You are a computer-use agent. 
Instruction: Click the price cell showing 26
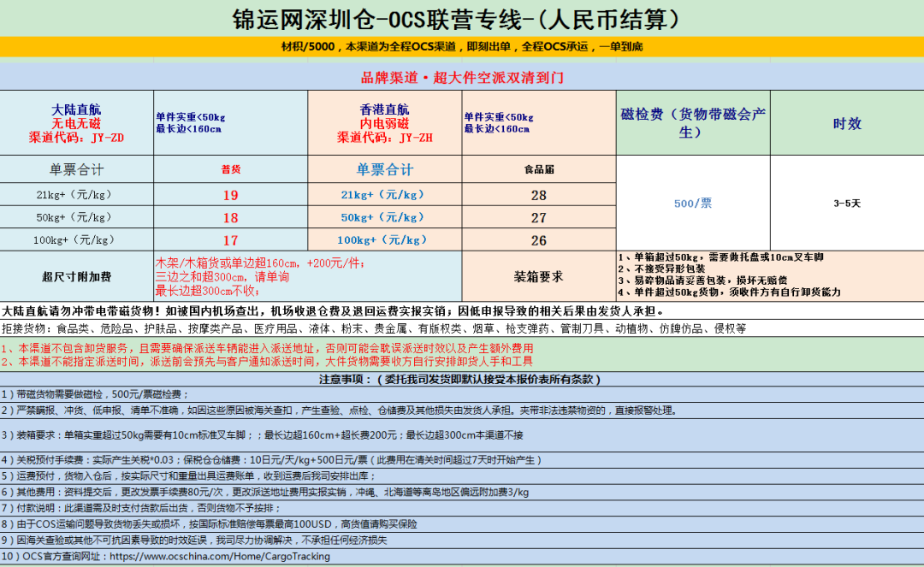click(x=538, y=240)
